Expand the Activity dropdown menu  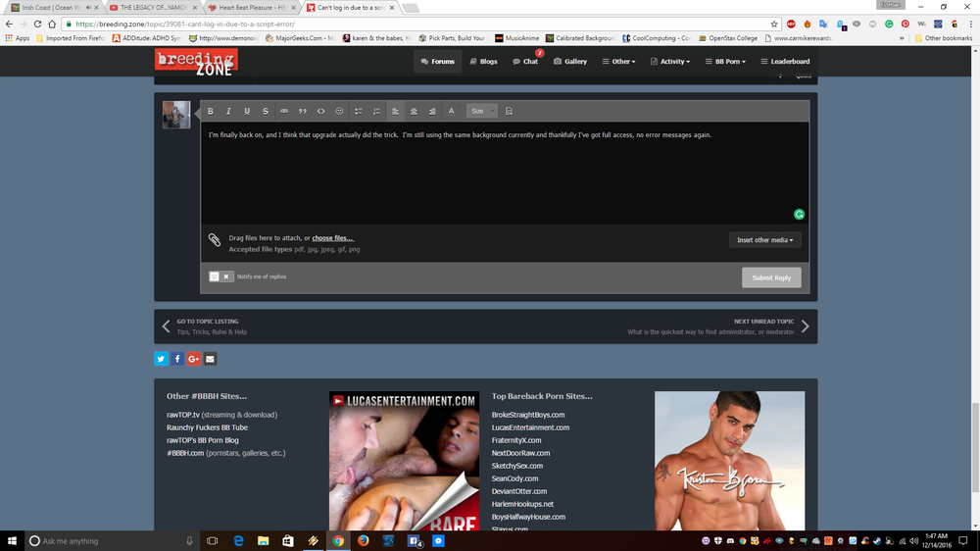670,62
